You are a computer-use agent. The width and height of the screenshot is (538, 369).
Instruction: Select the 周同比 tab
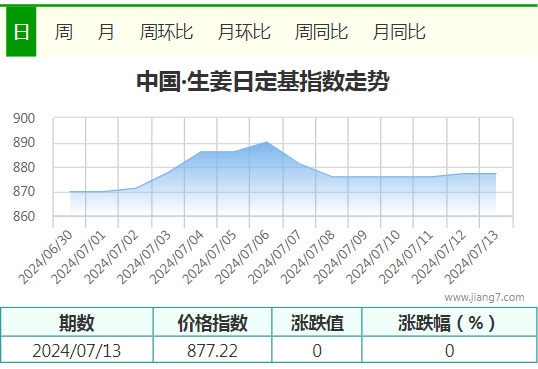[x=321, y=32]
